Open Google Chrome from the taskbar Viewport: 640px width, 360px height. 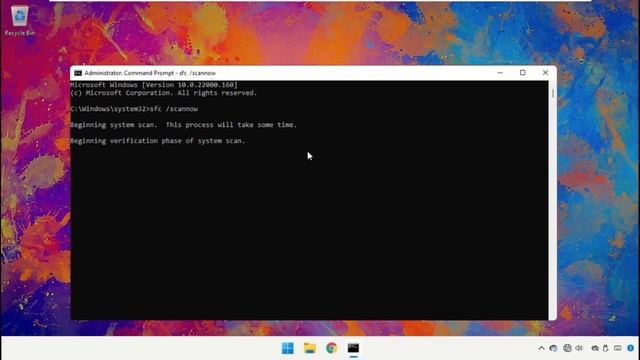pos(331,348)
